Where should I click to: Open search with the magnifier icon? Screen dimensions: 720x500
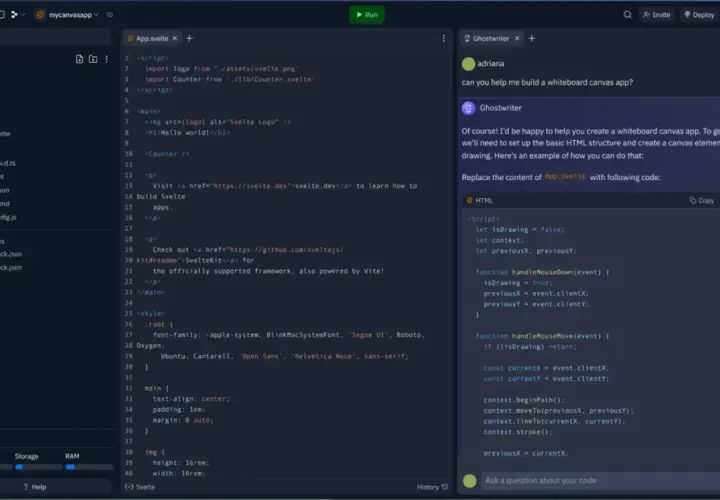[627, 15]
